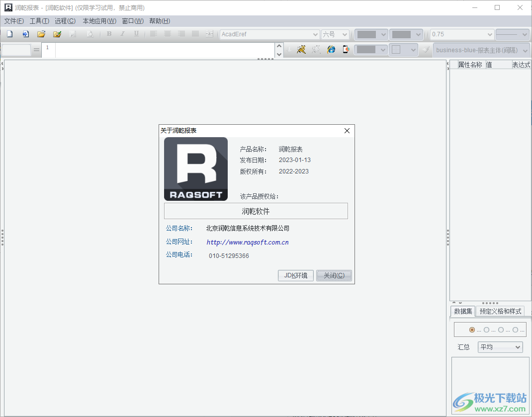Align text to the left
This screenshot has width=532, height=417.
pyautogui.click(x=153, y=34)
